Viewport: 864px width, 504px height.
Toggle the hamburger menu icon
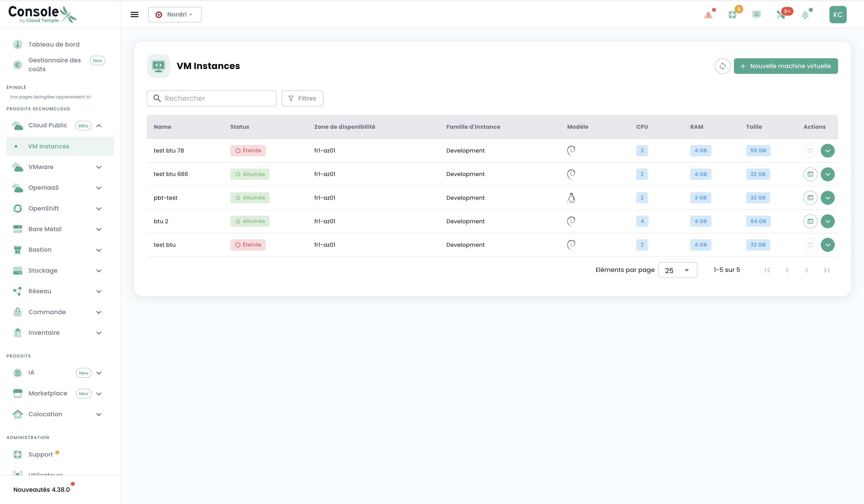(x=134, y=14)
